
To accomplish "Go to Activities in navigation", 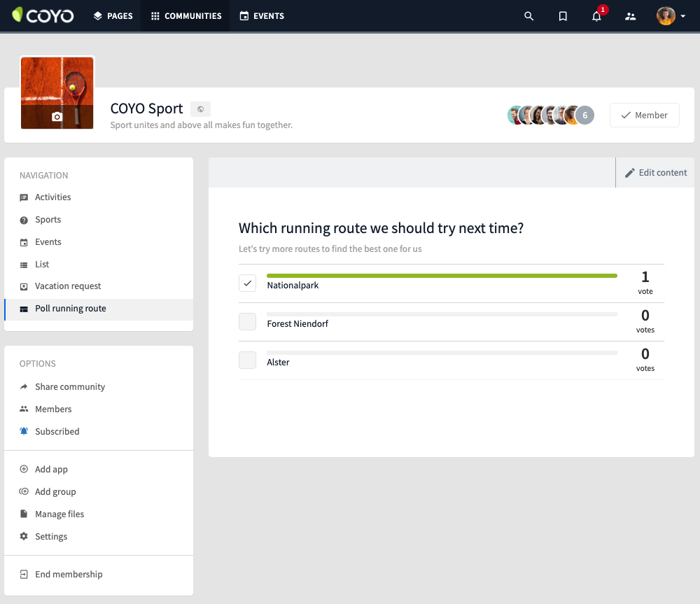I will click(52, 197).
